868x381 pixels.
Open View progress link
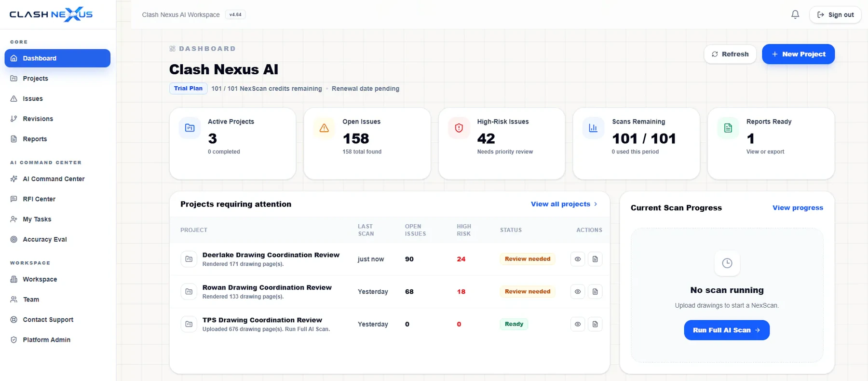[x=798, y=208]
